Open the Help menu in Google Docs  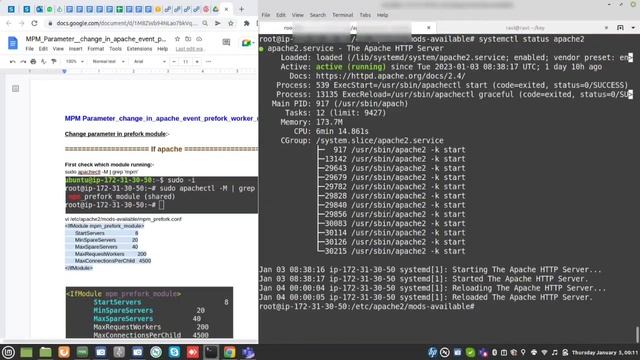click(162, 49)
